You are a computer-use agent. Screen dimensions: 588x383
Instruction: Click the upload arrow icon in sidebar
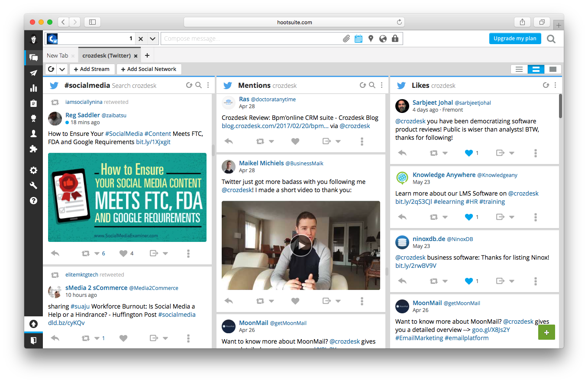tap(33, 324)
